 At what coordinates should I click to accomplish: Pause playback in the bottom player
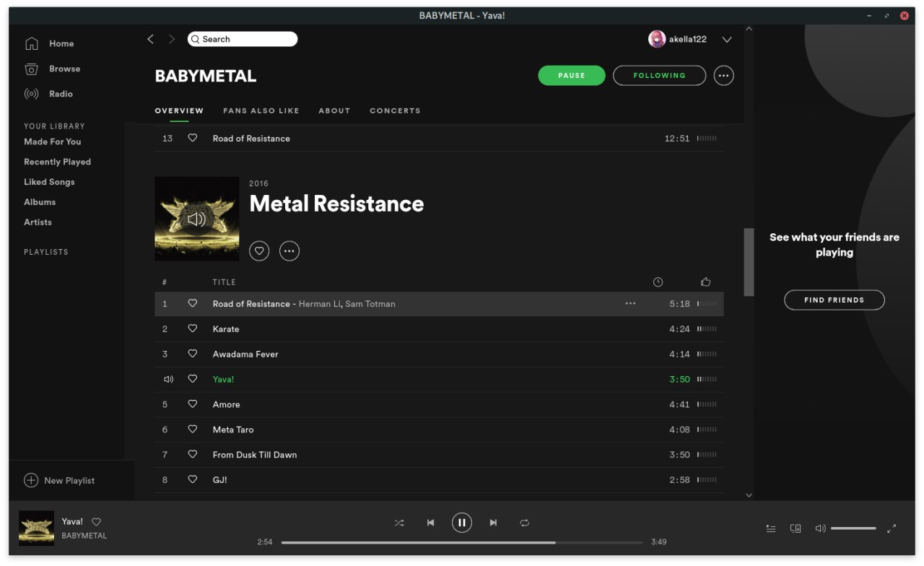462,523
